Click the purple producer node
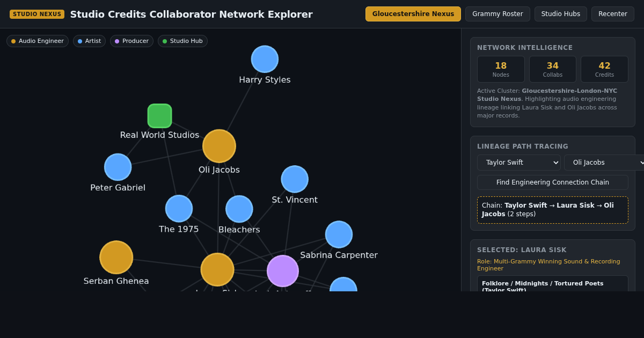Image resolution: width=644 pixels, height=338 pixels. click(283, 271)
